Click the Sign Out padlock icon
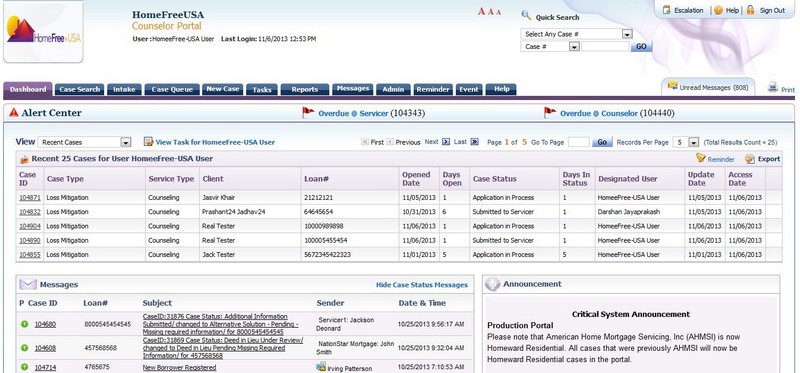Viewport: 800px width, 373px height. click(750, 10)
